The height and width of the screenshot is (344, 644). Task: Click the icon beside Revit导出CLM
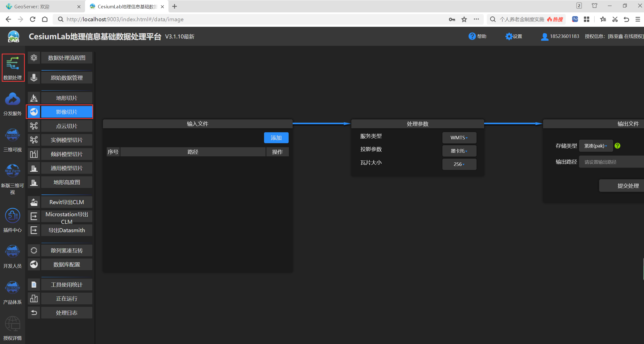pyautogui.click(x=34, y=202)
